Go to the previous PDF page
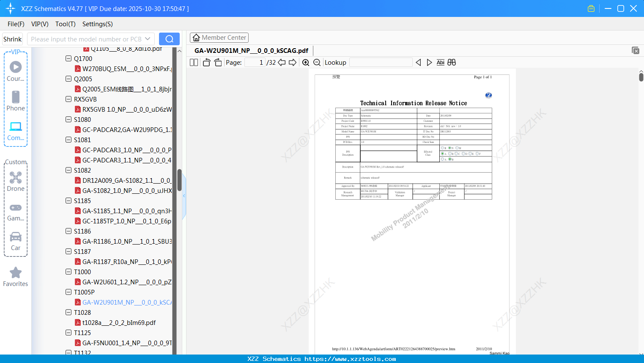 (x=282, y=63)
